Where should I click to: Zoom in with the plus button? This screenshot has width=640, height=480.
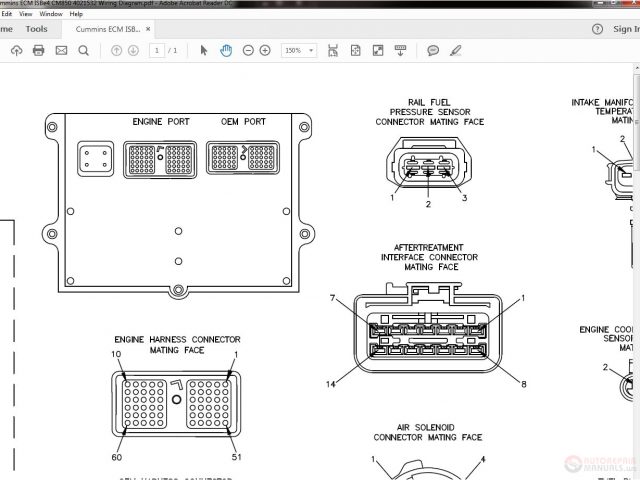pyautogui.click(x=265, y=50)
